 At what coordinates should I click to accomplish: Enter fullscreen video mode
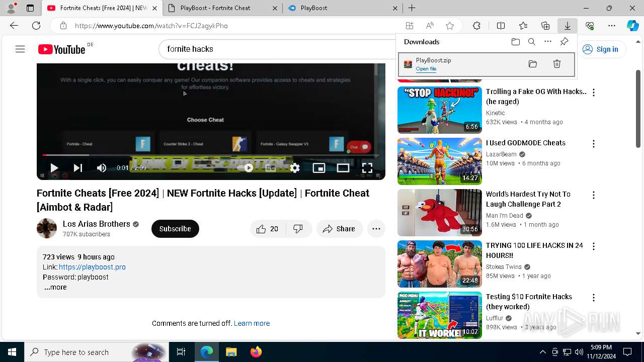pyautogui.click(x=367, y=168)
